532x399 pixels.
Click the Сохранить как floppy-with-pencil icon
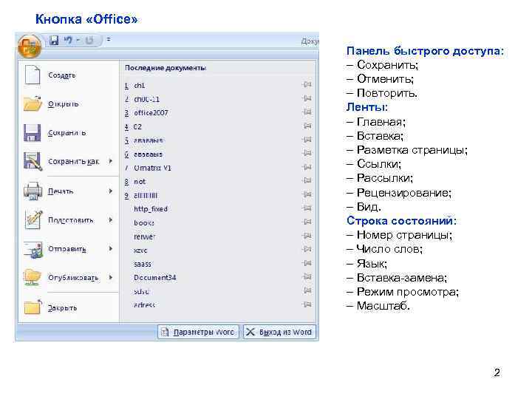(33, 161)
